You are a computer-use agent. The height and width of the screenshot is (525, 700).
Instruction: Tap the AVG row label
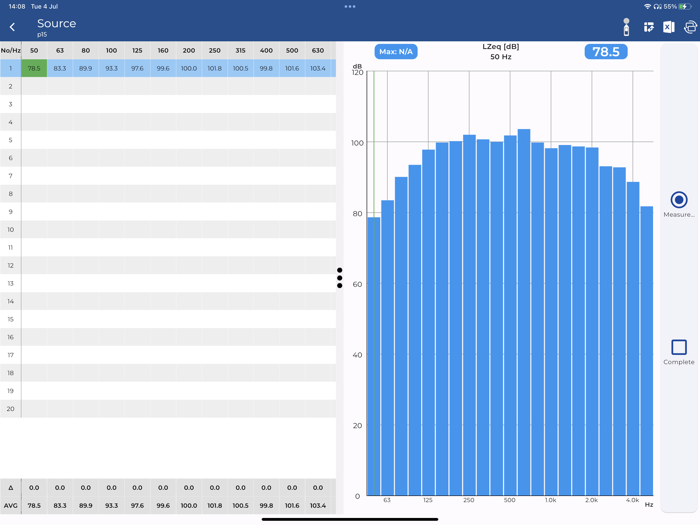[11, 505]
